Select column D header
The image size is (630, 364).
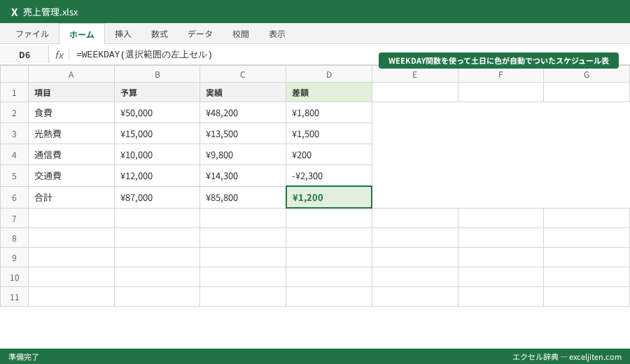click(x=329, y=75)
